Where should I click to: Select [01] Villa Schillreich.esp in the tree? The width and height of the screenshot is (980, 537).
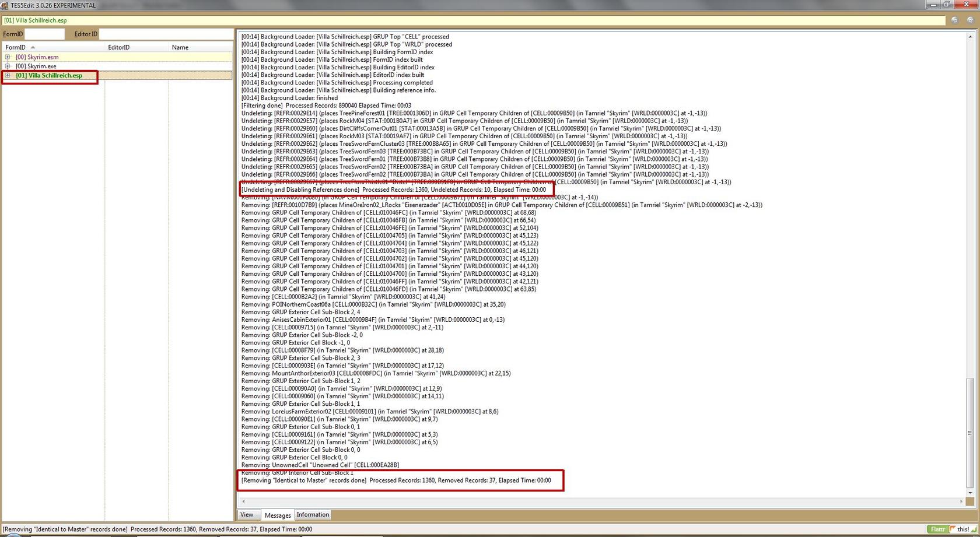point(49,75)
